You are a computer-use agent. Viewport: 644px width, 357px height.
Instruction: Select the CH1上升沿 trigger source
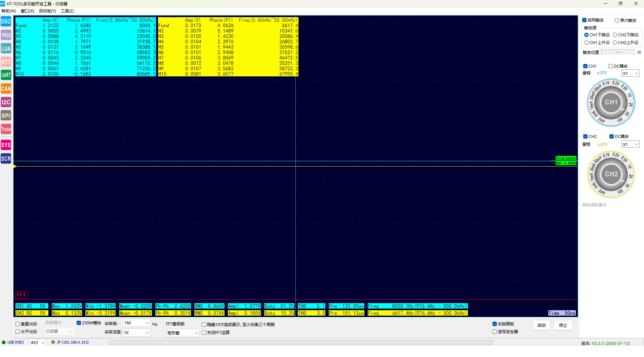pos(597,43)
